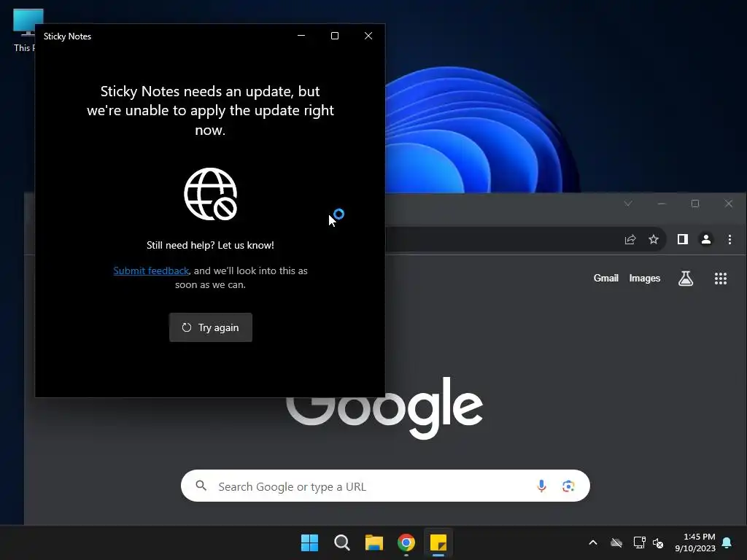
Task: Click the Google logo
Action: pos(384,418)
